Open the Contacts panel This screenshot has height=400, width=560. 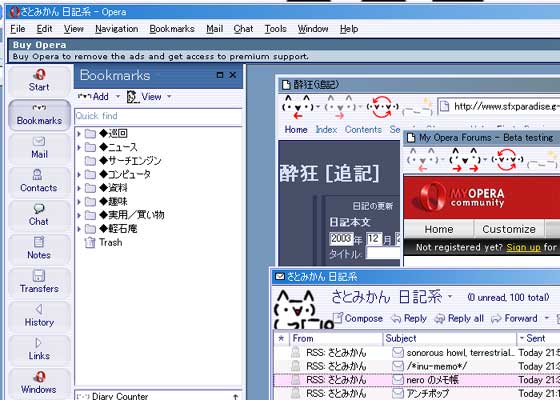(39, 181)
